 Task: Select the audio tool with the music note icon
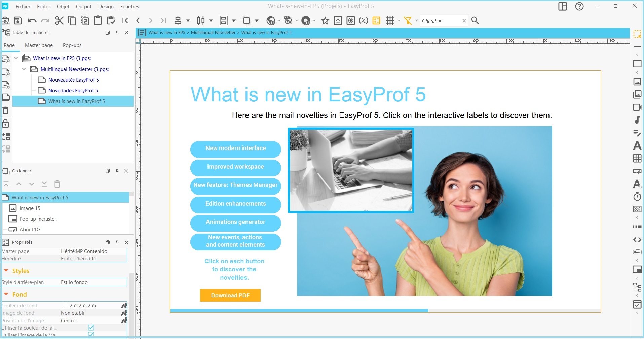637,120
